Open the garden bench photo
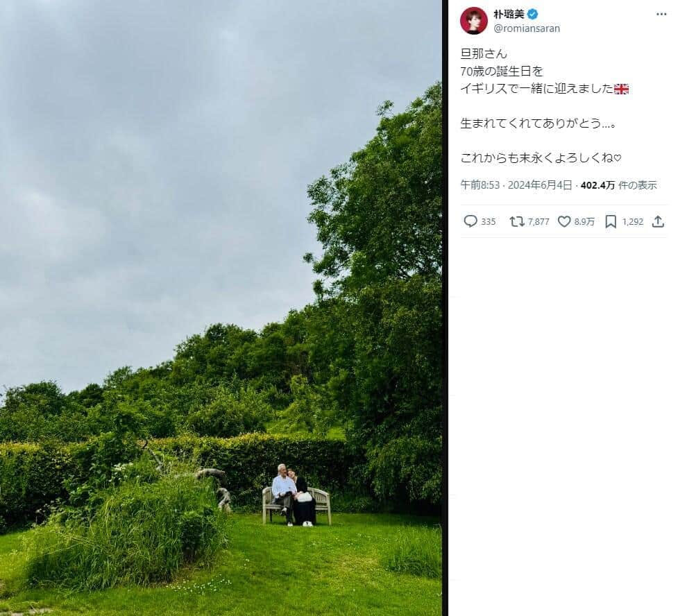The height and width of the screenshot is (616, 678). [221, 308]
